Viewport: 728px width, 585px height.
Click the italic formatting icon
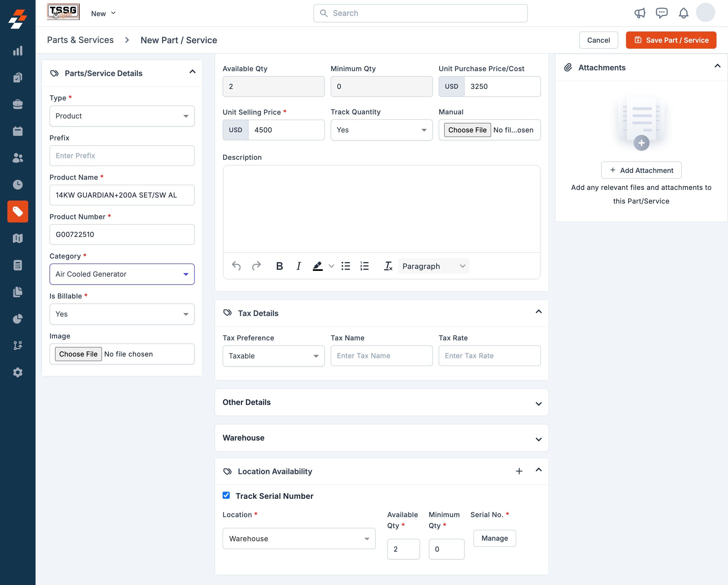(x=298, y=266)
